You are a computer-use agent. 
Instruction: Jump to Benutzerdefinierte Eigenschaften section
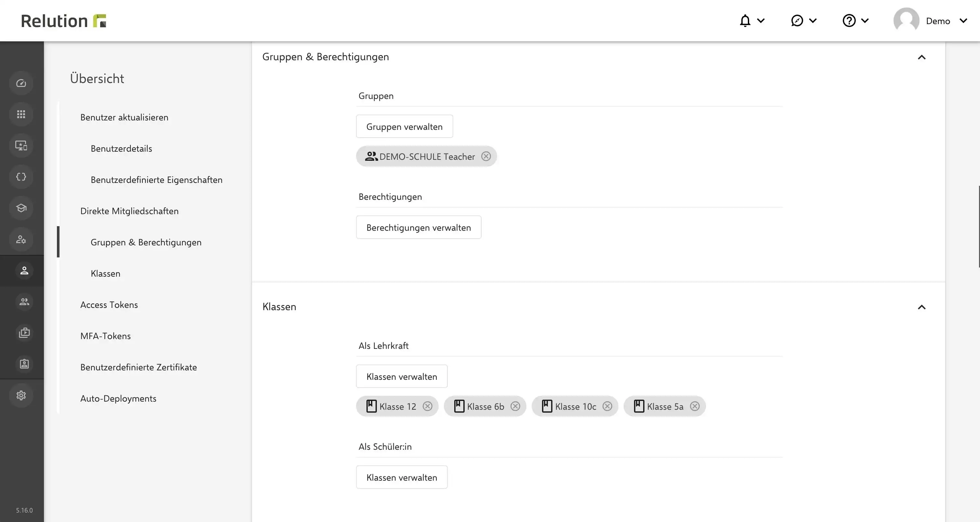[156, 180]
